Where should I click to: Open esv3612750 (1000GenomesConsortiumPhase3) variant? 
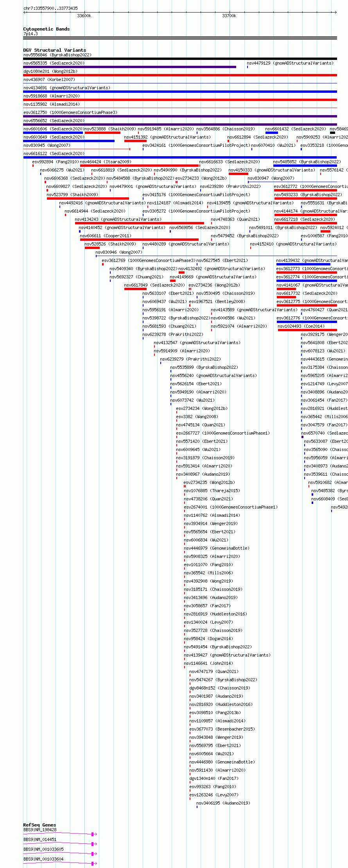(x=70, y=113)
